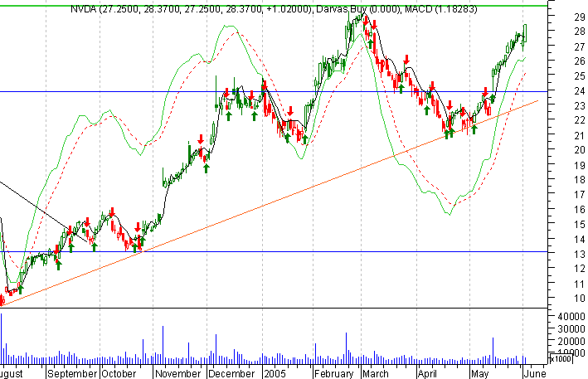
Task: Click the 21 price axis label
Action: tap(580, 136)
